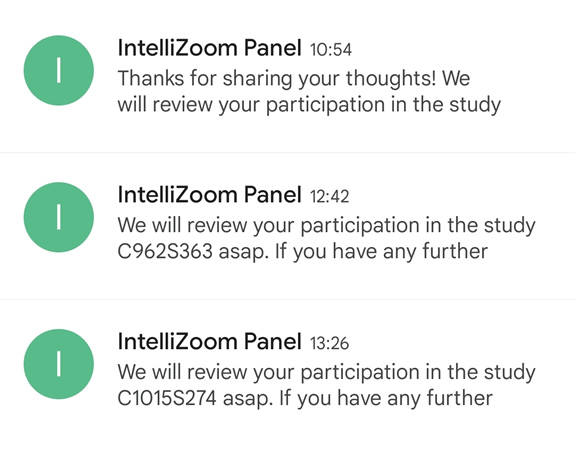
Task: Click 'will review your participation' in the 10:54 email
Action: (251, 105)
